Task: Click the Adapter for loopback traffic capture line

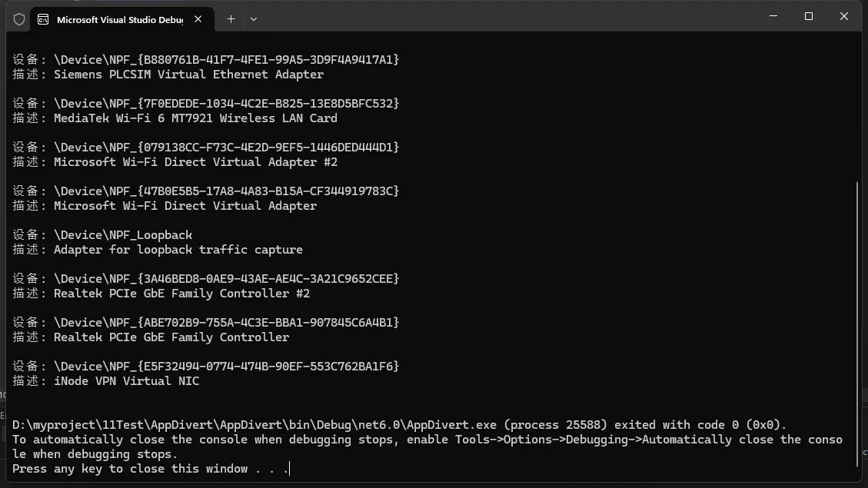Action: [178, 250]
